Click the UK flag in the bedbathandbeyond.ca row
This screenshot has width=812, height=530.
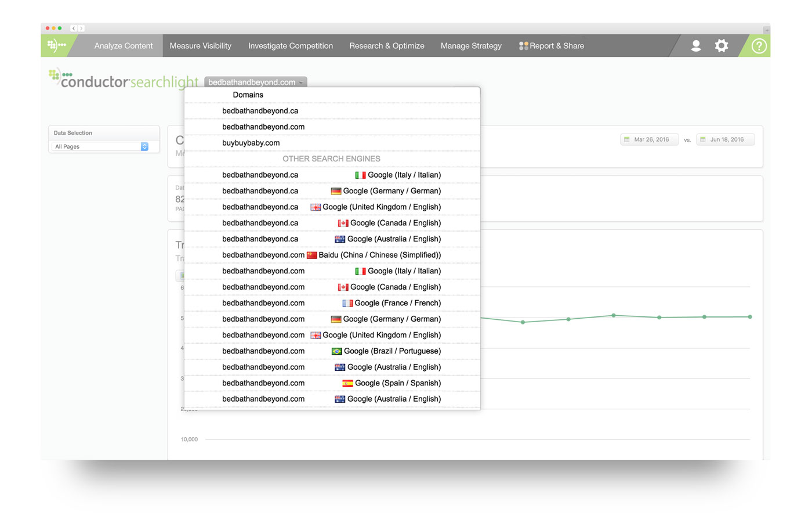click(x=316, y=207)
